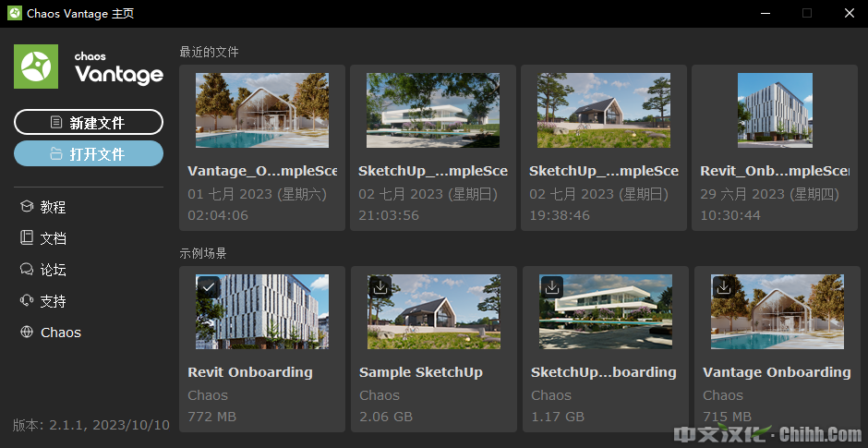The width and height of the screenshot is (868, 448).
Task: Click the 论坛 chat bubble icon
Action: 27,270
